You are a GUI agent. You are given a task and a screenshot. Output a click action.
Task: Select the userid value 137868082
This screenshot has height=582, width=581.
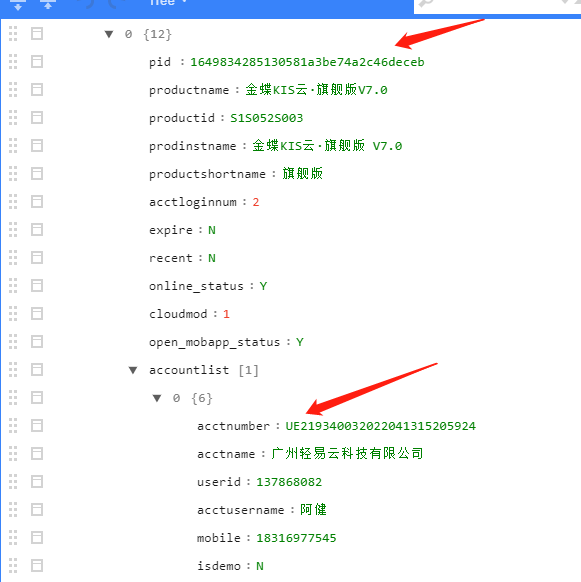[x=289, y=482]
